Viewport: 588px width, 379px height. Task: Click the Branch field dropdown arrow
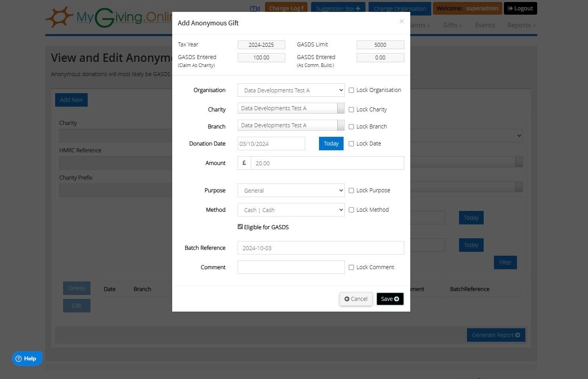pyautogui.click(x=341, y=125)
